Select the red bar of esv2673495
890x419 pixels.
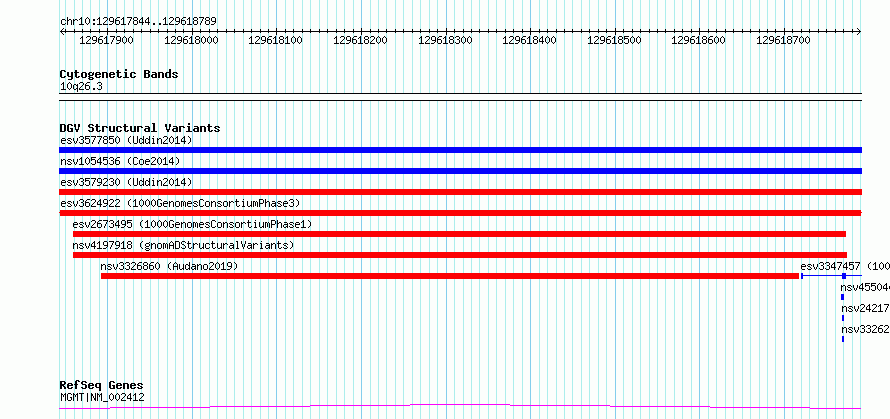[459, 234]
